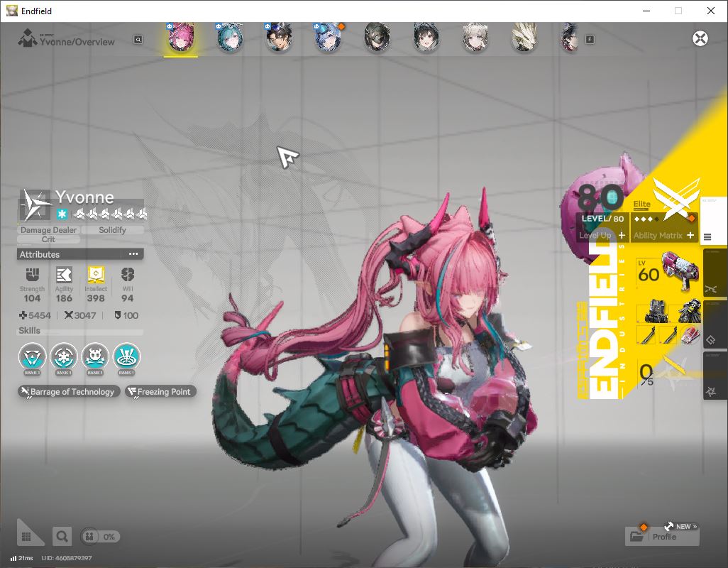Click the magnifier inspect icon in the lower left
728x568 pixels.
click(x=62, y=537)
